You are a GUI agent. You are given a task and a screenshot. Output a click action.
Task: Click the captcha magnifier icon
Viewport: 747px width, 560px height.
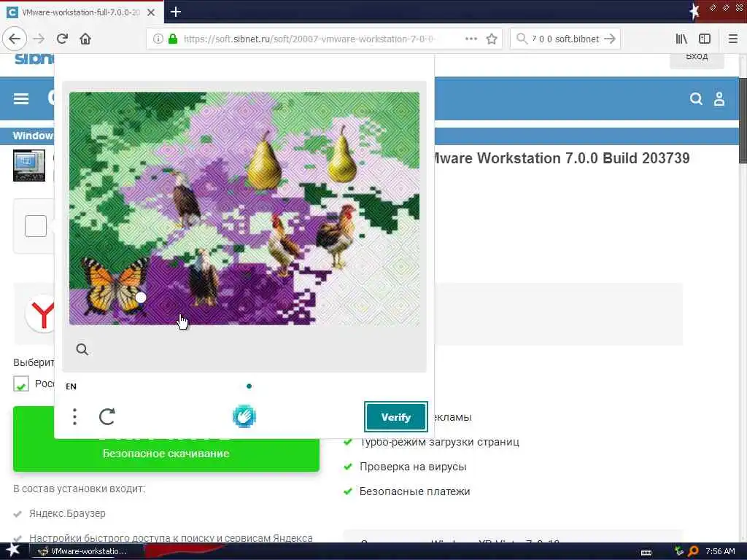coord(82,349)
